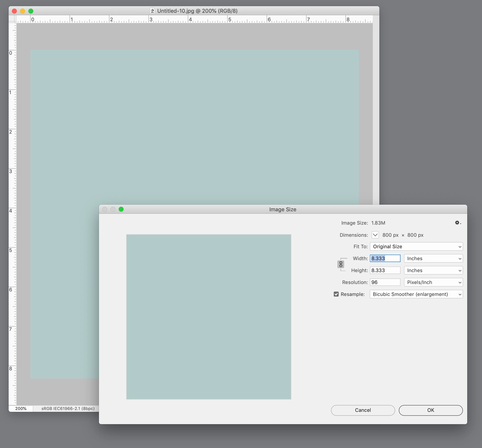Click the ruler origin corner box

[x=12, y=19]
